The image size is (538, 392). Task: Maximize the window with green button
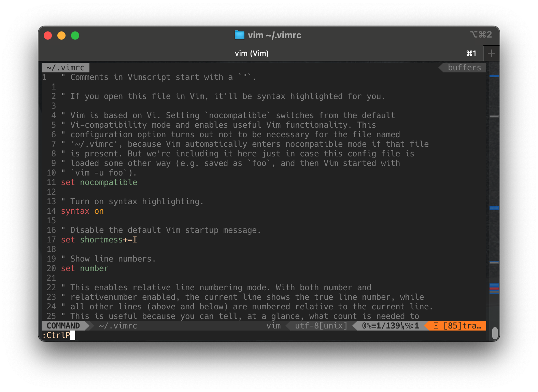(x=75, y=36)
